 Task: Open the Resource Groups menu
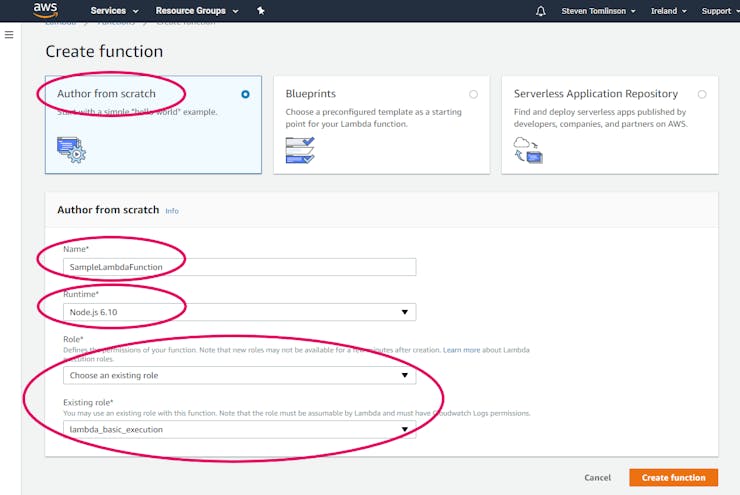point(197,11)
